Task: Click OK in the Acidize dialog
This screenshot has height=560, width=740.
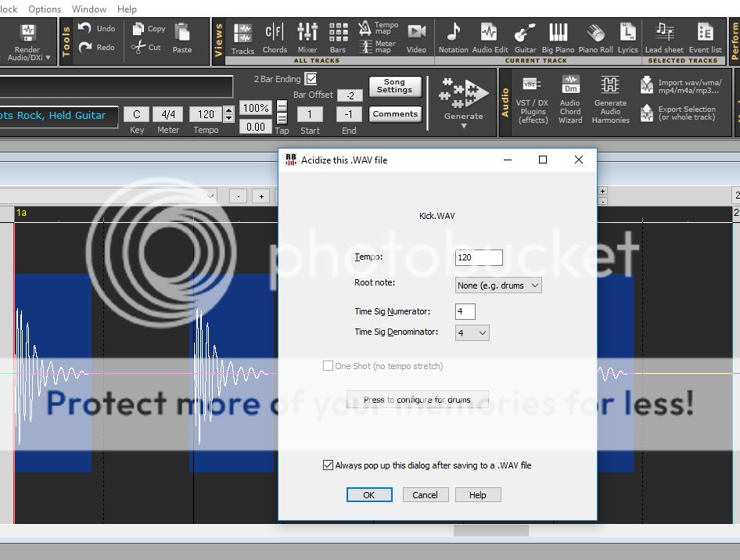Action: pos(369,495)
